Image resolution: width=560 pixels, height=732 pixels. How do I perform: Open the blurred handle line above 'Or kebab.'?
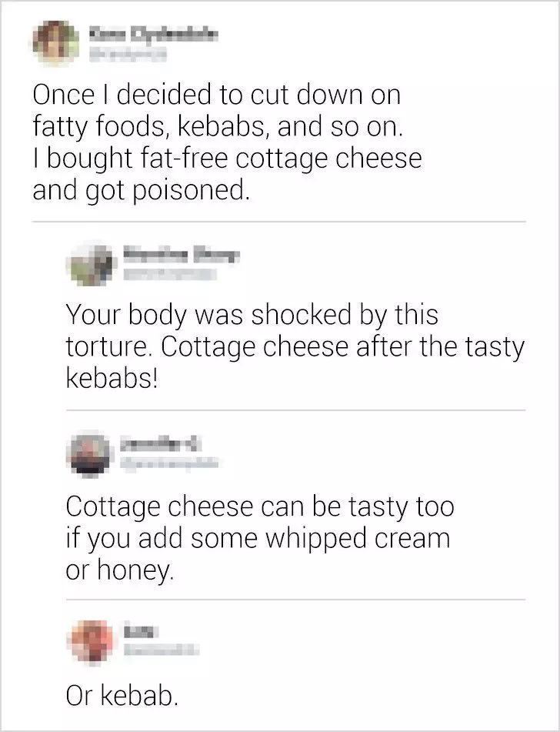pyautogui.click(x=161, y=650)
